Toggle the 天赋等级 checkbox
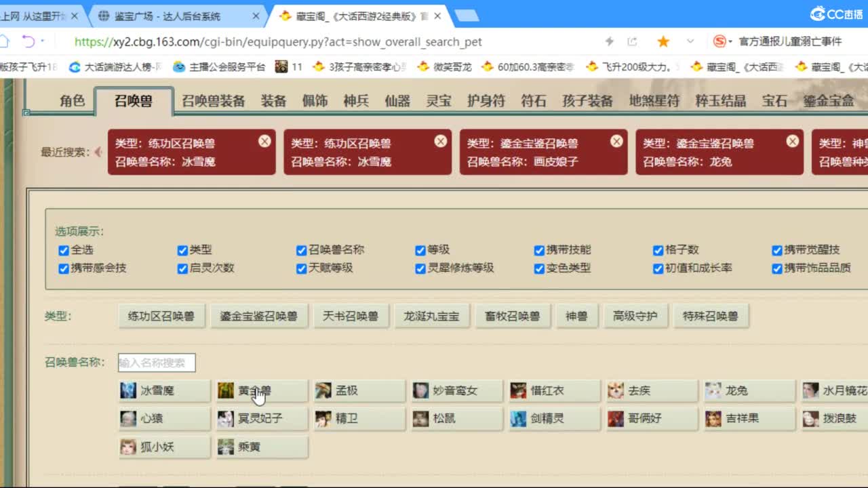Image resolution: width=868 pixels, height=488 pixels. pyautogui.click(x=301, y=268)
